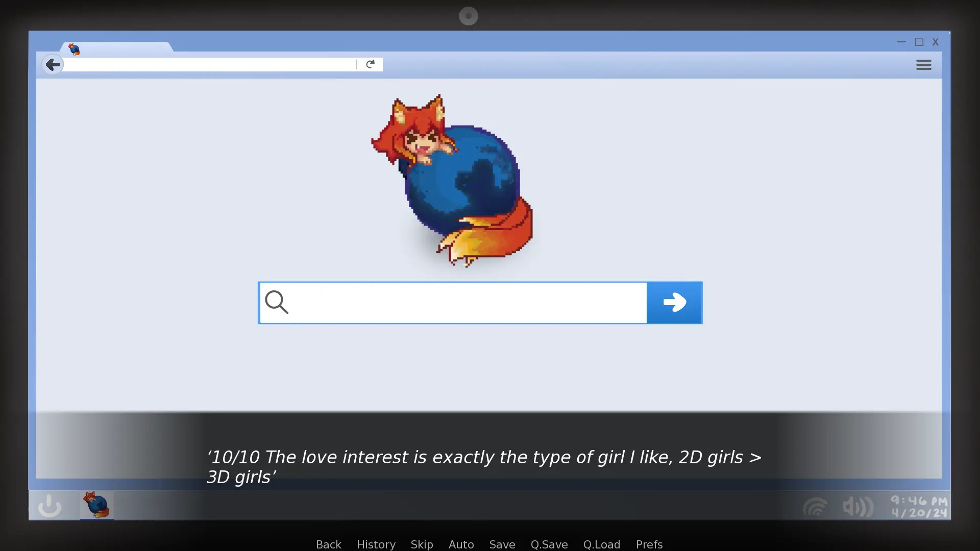This screenshot has width=980, height=551.
Task: Open the History log
Action: (376, 544)
